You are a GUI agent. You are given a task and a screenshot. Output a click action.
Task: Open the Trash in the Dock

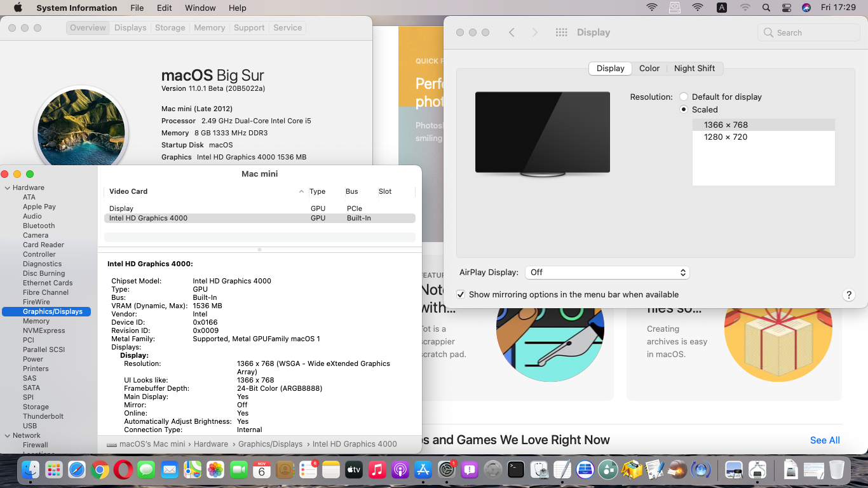[836, 470]
